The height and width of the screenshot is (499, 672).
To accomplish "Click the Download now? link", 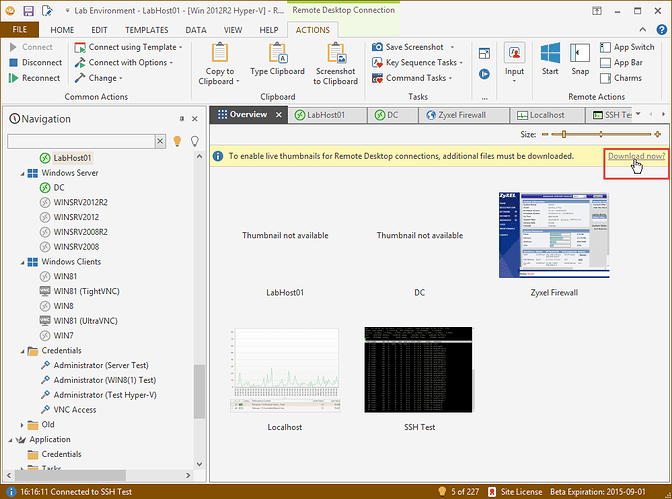I will (x=636, y=157).
